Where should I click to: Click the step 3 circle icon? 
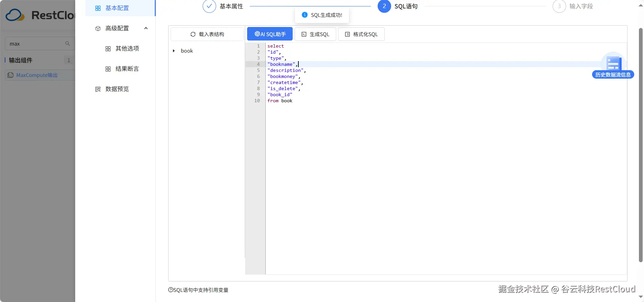559,6
